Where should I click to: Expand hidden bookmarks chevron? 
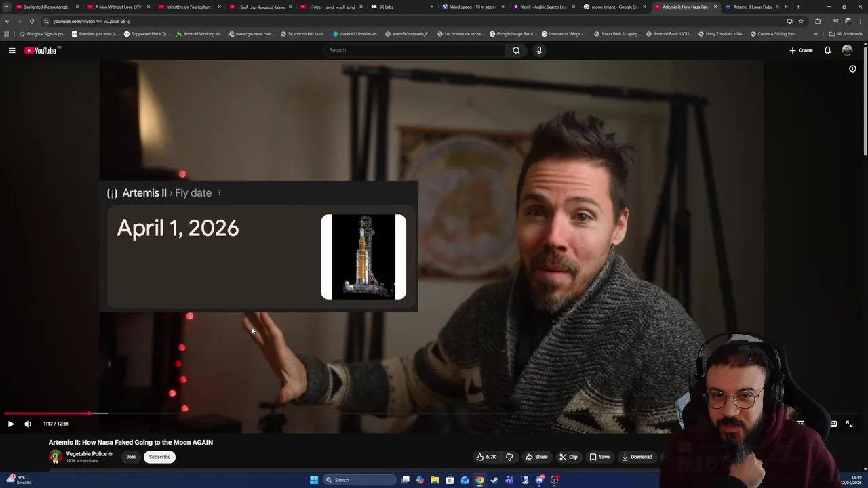point(816,33)
